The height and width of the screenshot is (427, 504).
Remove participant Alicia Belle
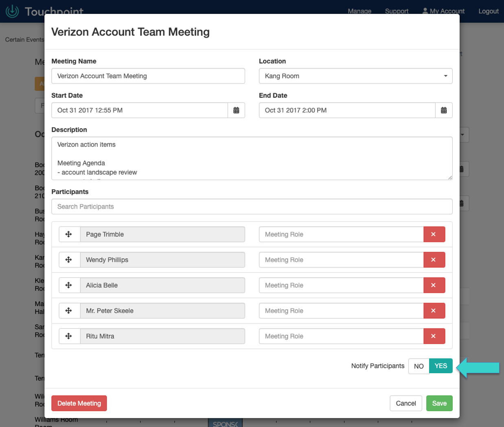point(434,285)
